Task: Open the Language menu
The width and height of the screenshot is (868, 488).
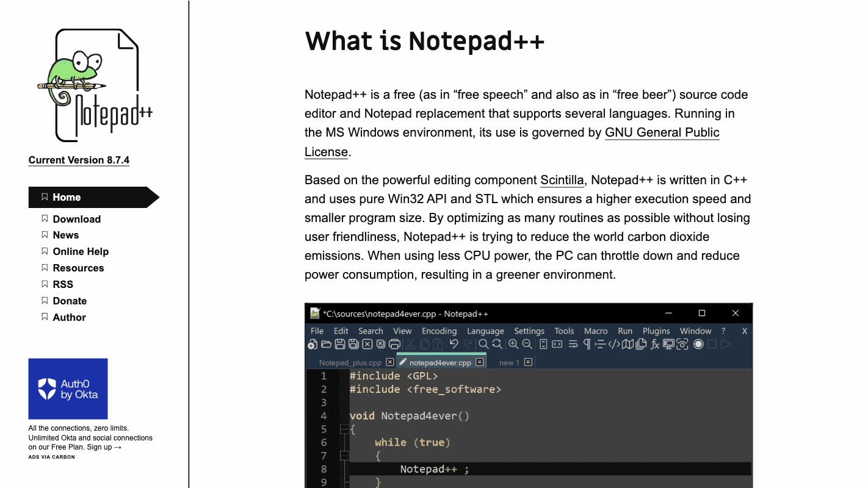Action: (486, 331)
